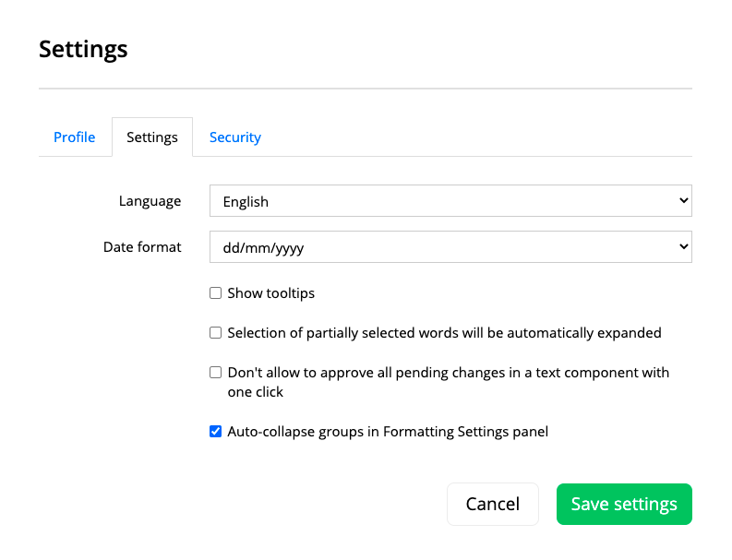732x560 pixels.
Task: Click the Auto-collapse groups in Formatting Settings label
Action: (388, 432)
